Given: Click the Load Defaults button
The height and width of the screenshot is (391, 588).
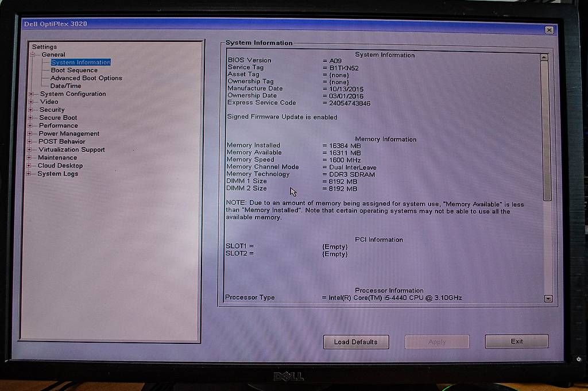Looking at the screenshot, I should [356, 342].
